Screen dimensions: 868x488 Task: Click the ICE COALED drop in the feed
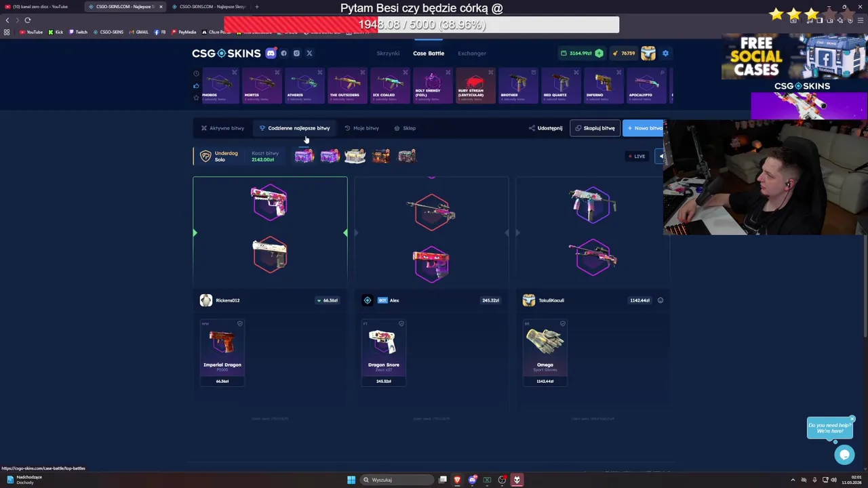[390, 85]
